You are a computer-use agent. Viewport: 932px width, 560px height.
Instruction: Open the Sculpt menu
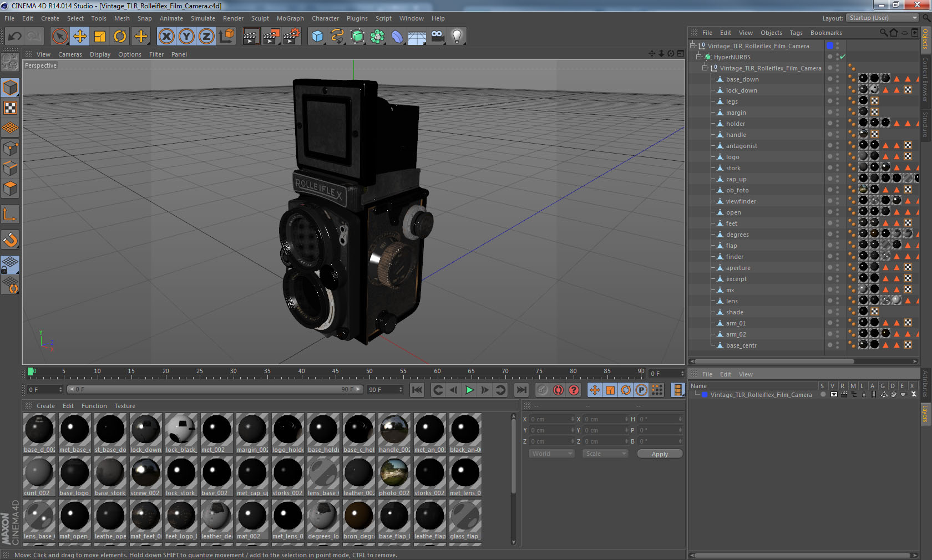(x=260, y=18)
